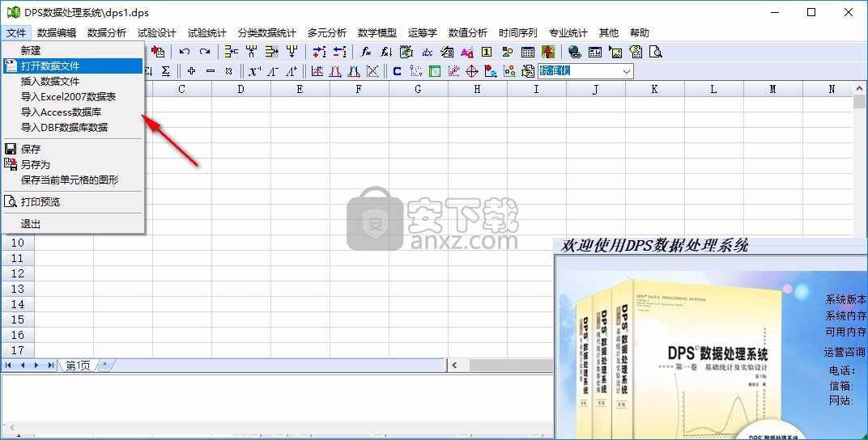The width and height of the screenshot is (868, 440).
Task: Open the 多元分析 menu
Action: (x=326, y=32)
